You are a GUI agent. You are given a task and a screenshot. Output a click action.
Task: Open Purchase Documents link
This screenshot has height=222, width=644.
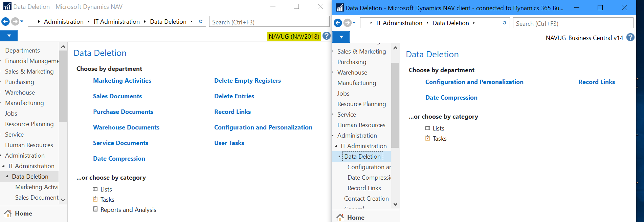pos(123,112)
